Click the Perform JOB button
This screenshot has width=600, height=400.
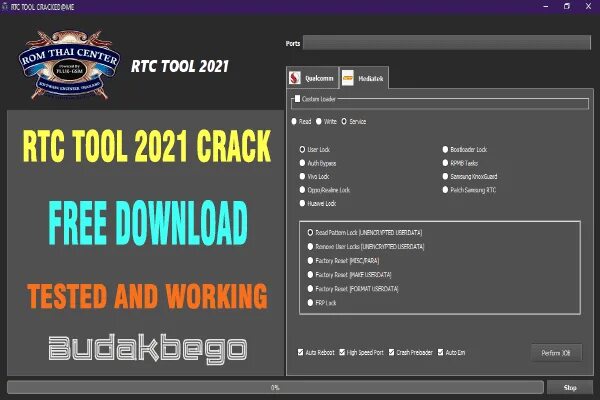click(556, 353)
